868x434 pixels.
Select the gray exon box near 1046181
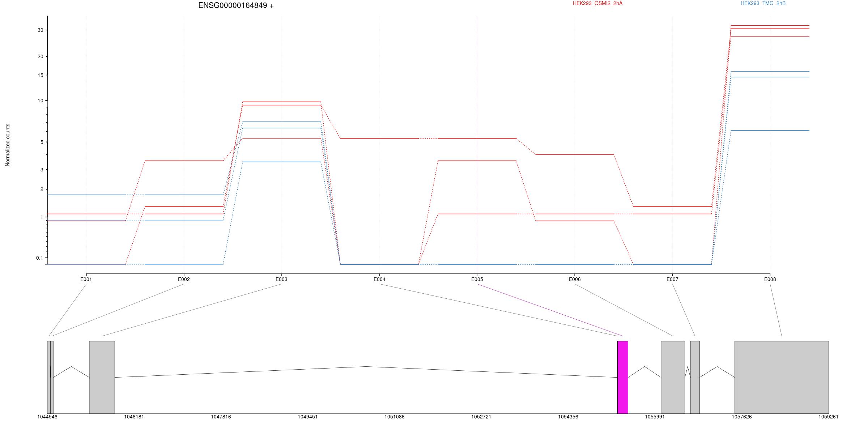[102, 377]
